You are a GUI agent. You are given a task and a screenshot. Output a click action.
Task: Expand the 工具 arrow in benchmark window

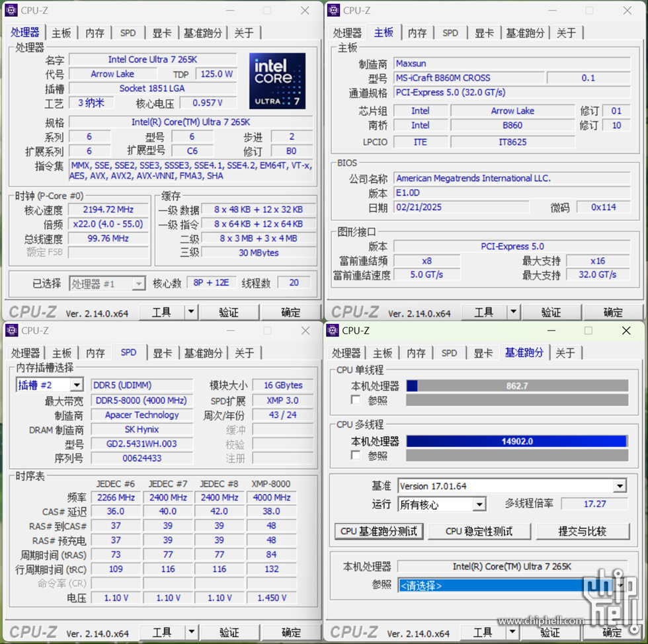(x=512, y=631)
